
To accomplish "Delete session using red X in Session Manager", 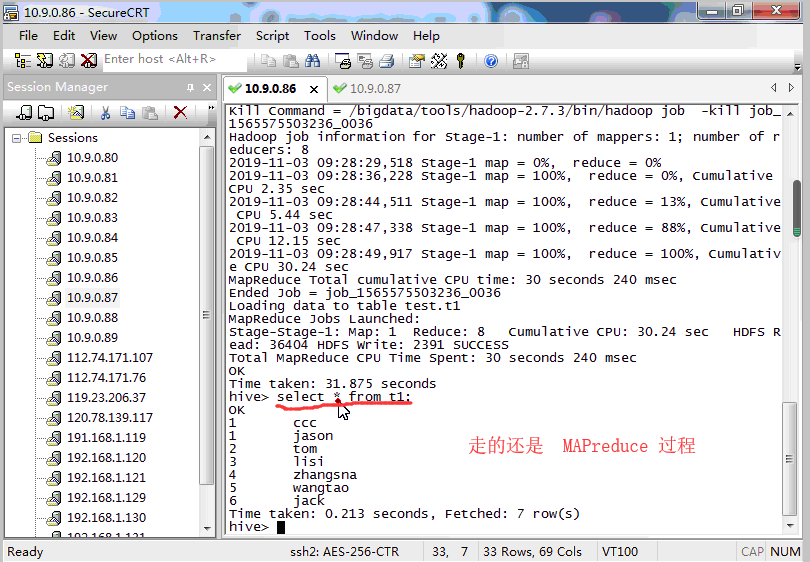I will pyautogui.click(x=180, y=113).
